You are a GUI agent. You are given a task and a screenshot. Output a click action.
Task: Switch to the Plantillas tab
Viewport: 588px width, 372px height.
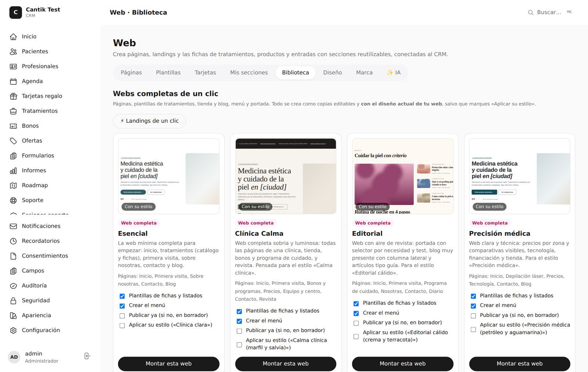point(168,73)
